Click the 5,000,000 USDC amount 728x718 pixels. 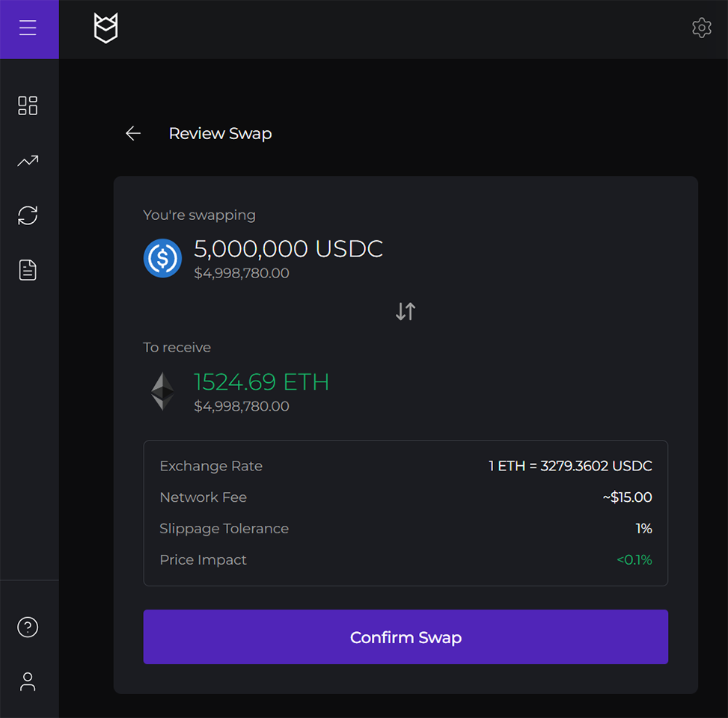(288, 249)
